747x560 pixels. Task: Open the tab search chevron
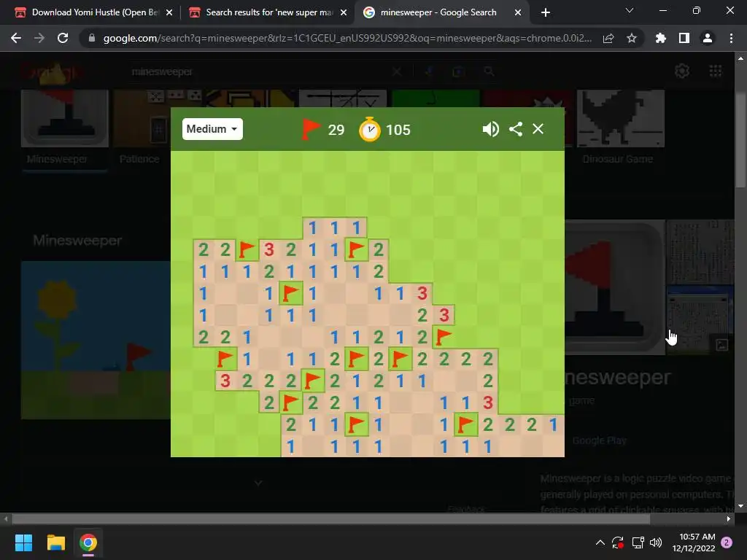(630, 10)
